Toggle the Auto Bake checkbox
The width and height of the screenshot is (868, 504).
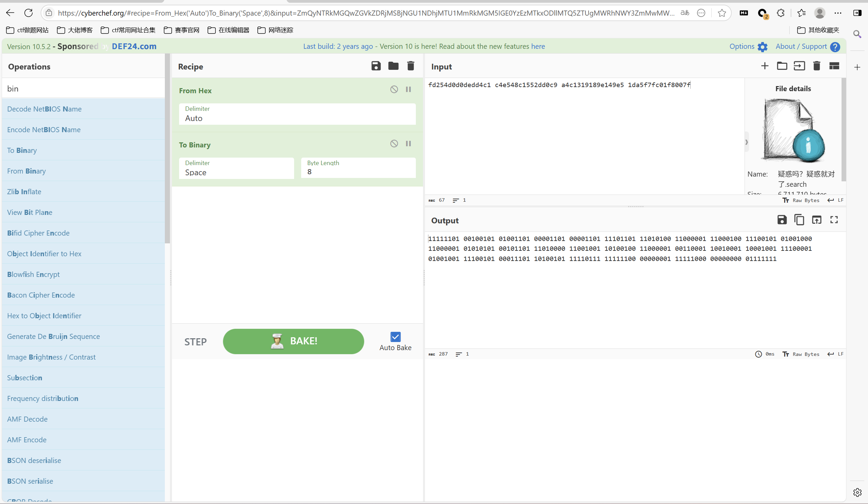coord(396,337)
